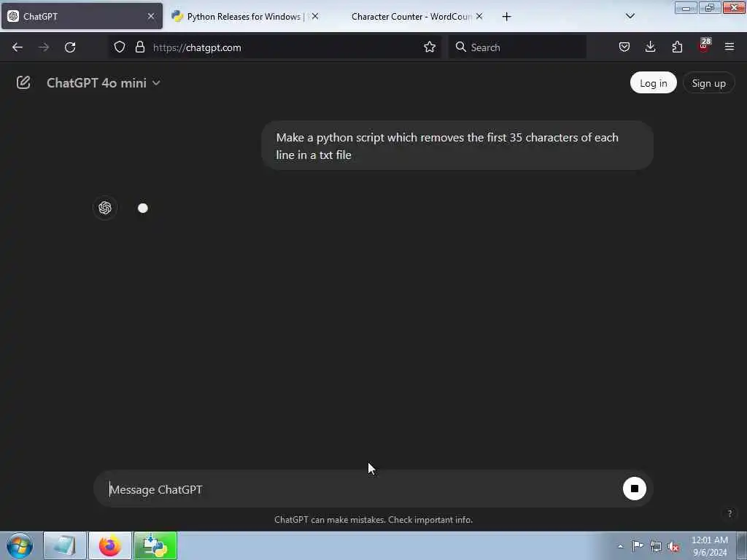Viewport: 747px width, 560px height.
Task: Close the ChatGPT tab
Action: pos(151,16)
